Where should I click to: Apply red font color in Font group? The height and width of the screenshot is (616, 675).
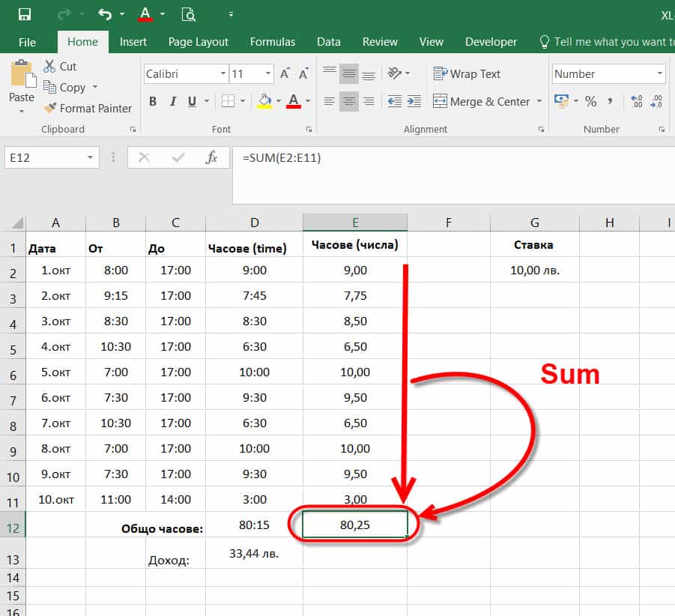tap(294, 102)
